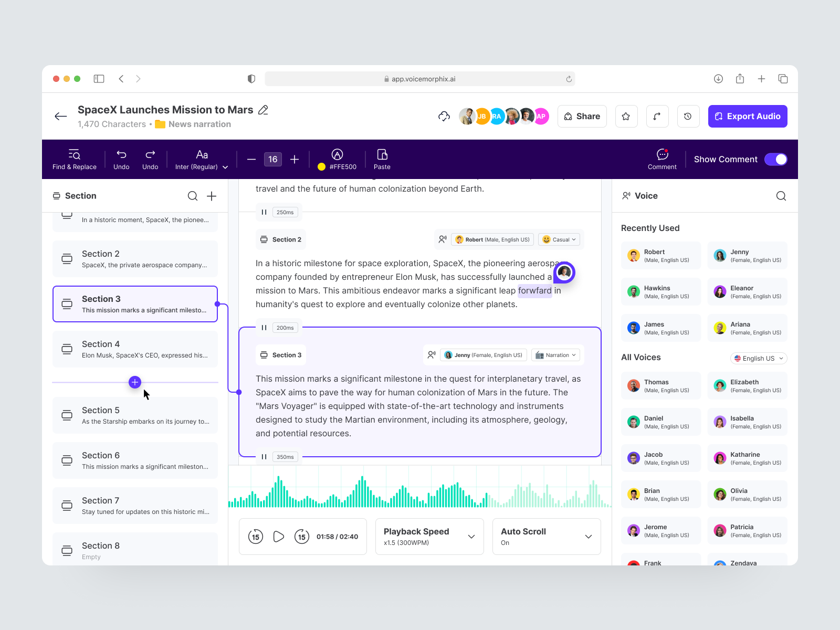This screenshot has height=630, width=840.
Task: Enable Auto Scroll
Action: 546,537
